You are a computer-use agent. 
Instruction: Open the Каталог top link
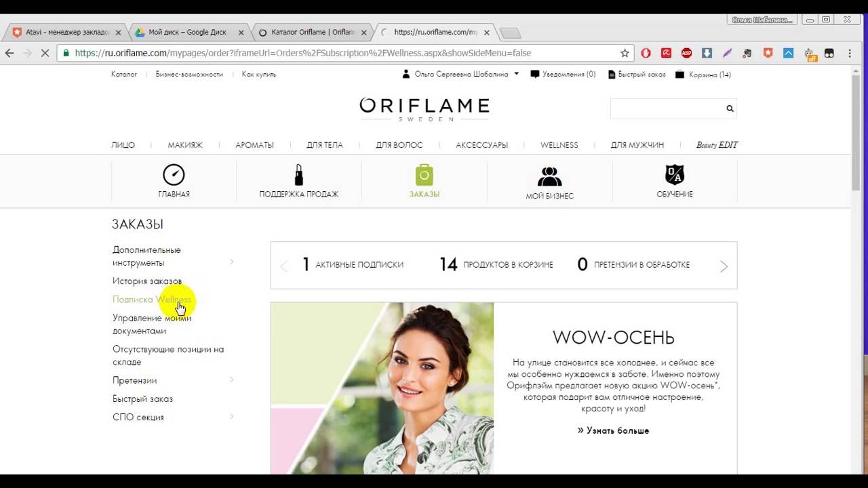[x=124, y=75]
